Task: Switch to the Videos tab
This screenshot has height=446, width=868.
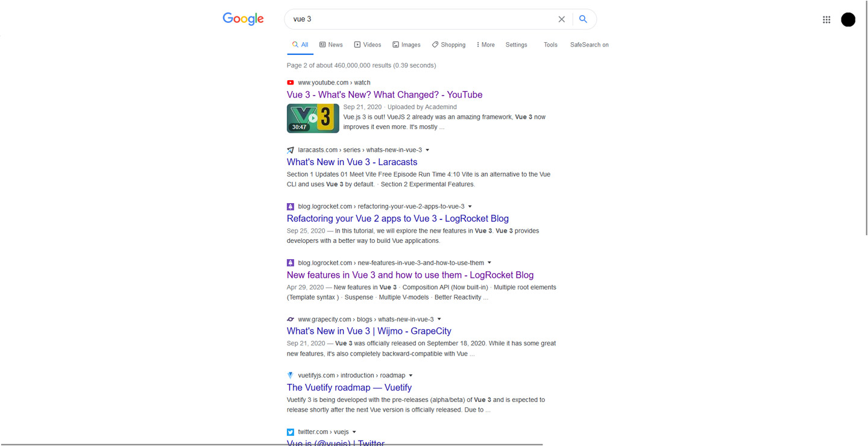Action: click(x=368, y=45)
